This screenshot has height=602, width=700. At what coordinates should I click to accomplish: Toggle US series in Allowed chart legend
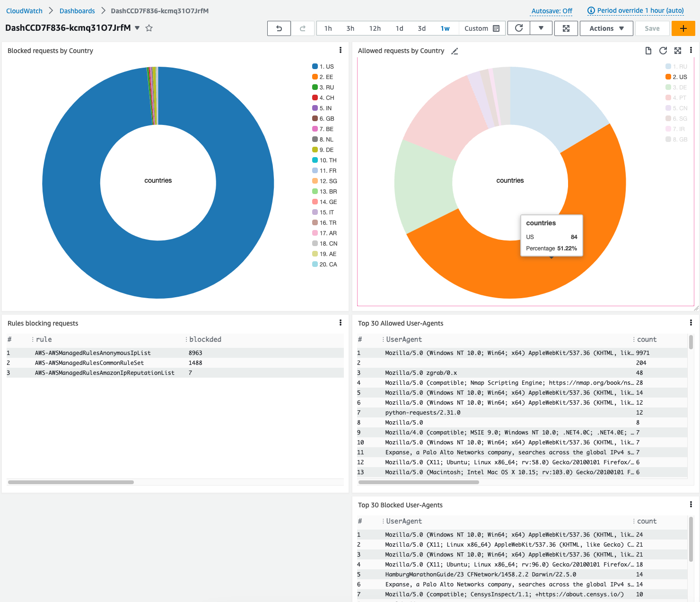(676, 77)
